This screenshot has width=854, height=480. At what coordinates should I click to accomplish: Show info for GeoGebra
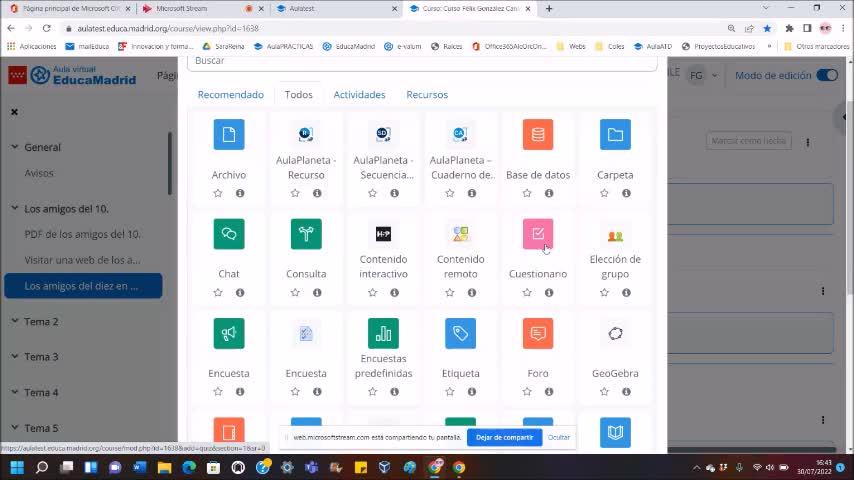coord(626,392)
